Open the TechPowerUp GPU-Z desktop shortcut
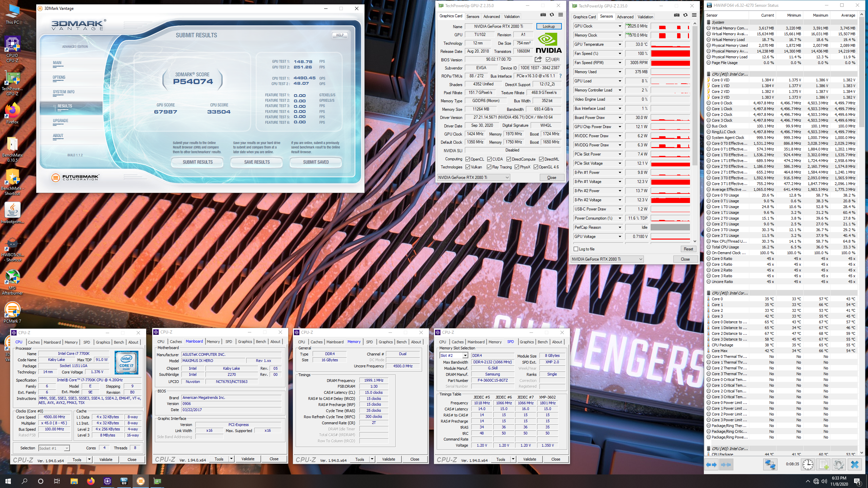 click(13, 83)
